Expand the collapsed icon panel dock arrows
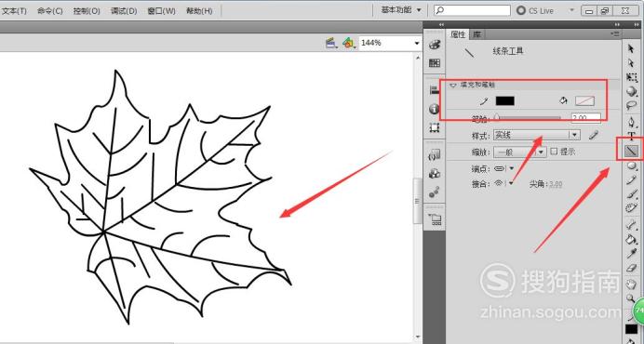The width and height of the screenshot is (644, 344). tap(441, 24)
